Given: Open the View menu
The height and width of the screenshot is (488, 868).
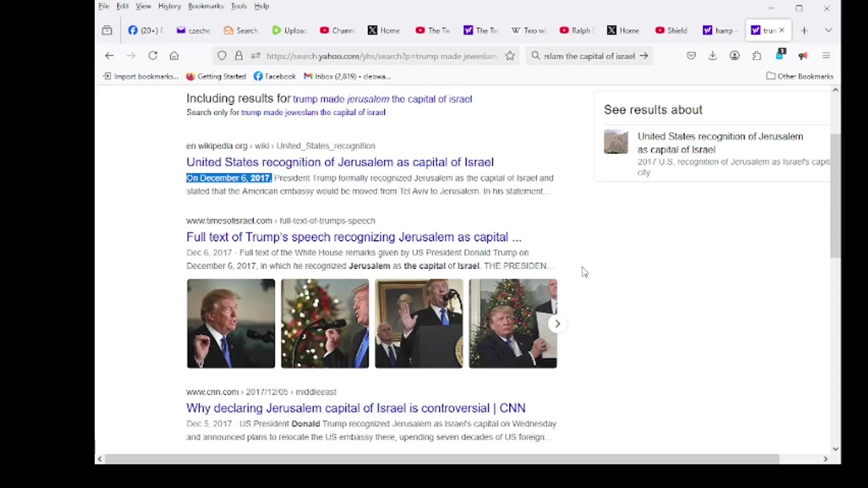Looking at the screenshot, I should [x=143, y=6].
